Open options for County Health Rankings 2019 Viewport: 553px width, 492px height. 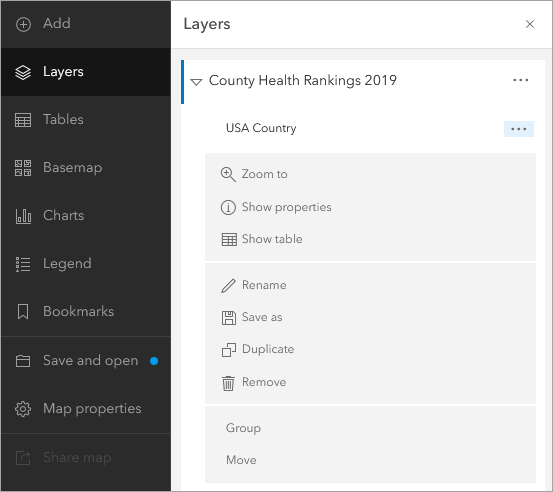(521, 80)
